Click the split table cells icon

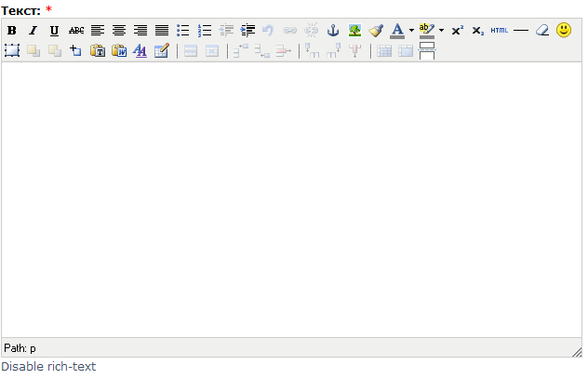pos(384,50)
